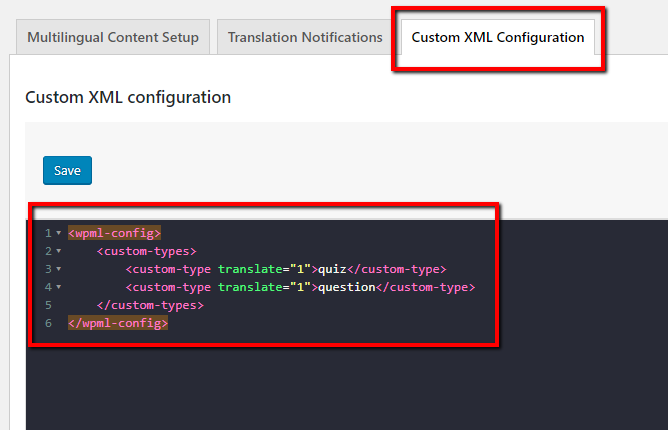Click the "1" attribute value on line 4
Screen dimensions: 668x430
pyautogui.click(x=299, y=287)
